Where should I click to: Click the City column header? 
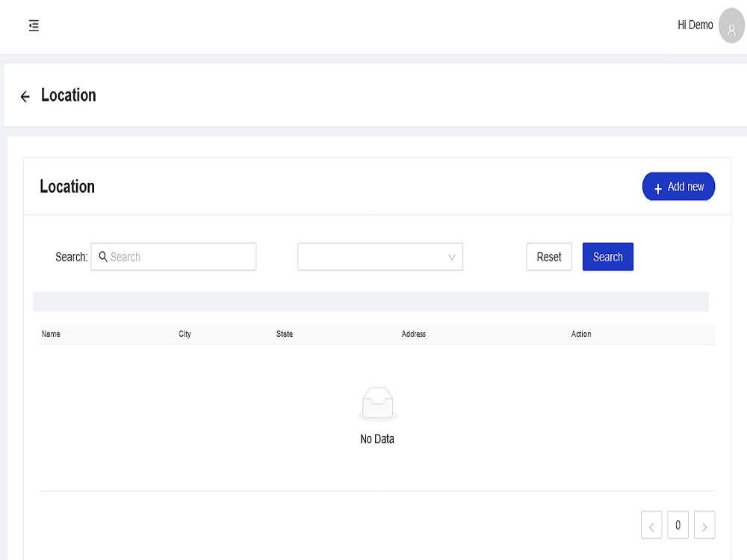click(x=185, y=334)
